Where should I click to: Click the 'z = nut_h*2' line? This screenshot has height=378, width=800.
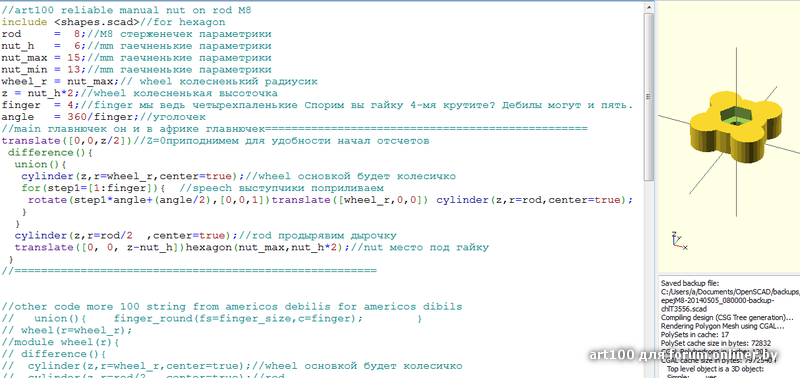tap(139, 93)
